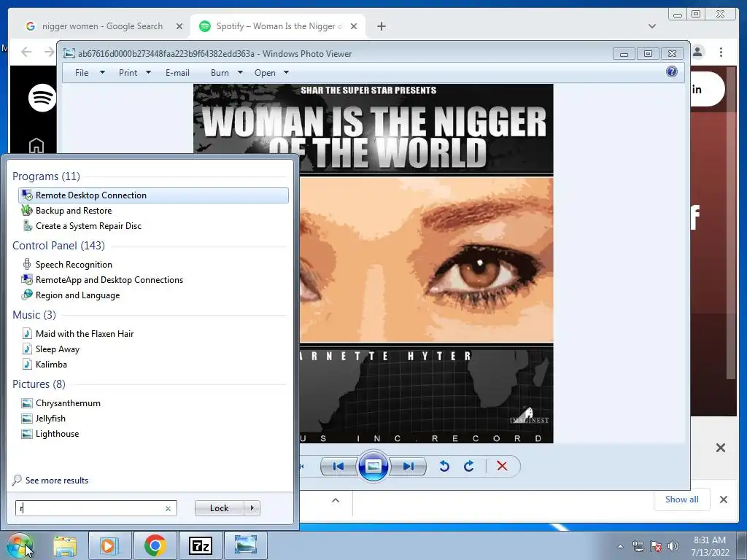Delete the photo with the red X

click(502, 466)
